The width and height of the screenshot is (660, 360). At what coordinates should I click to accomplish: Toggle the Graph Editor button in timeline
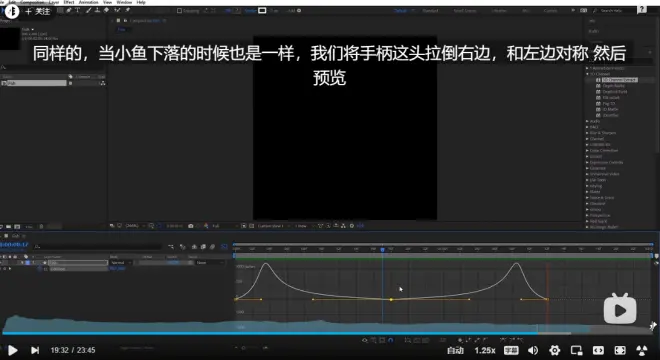(224, 246)
